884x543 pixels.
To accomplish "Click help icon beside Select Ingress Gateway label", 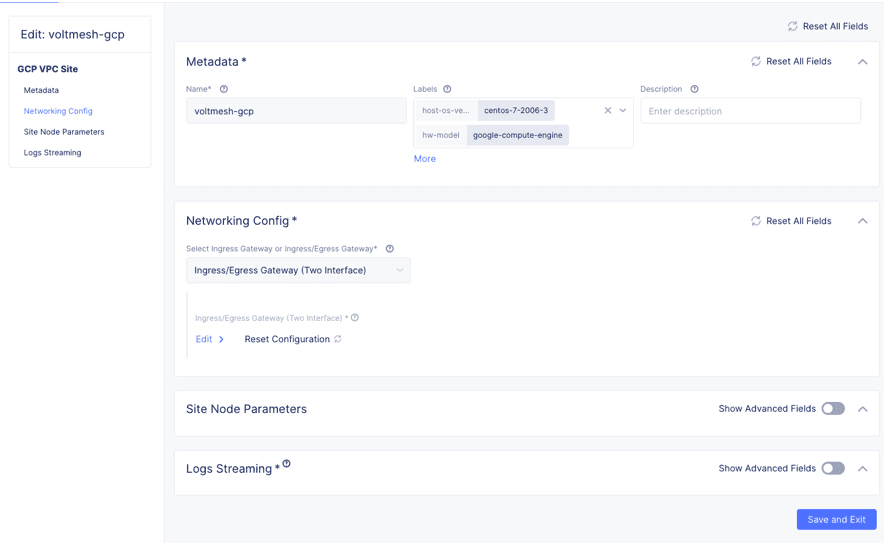I will (390, 249).
